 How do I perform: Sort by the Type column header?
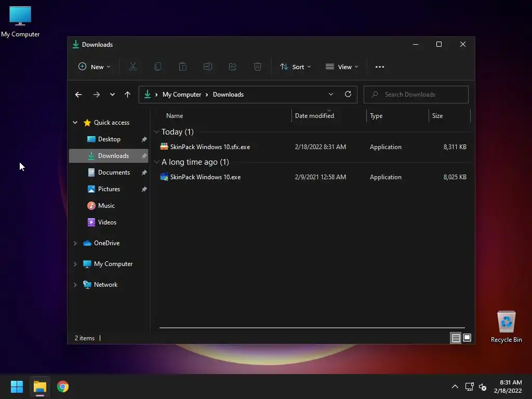pyautogui.click(x=397, y=116)
